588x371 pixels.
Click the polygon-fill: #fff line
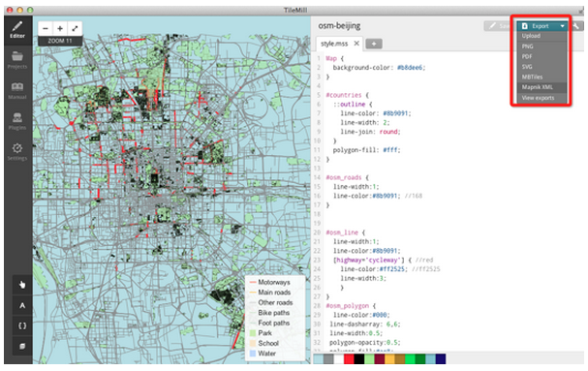point(366,150)
